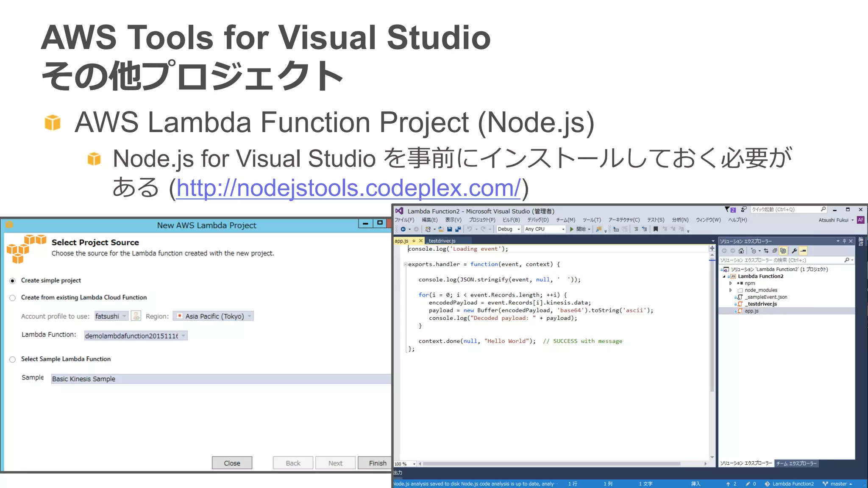Click the Show All Files icon
This screenshot has width=868, height=488.
point(783,251)
